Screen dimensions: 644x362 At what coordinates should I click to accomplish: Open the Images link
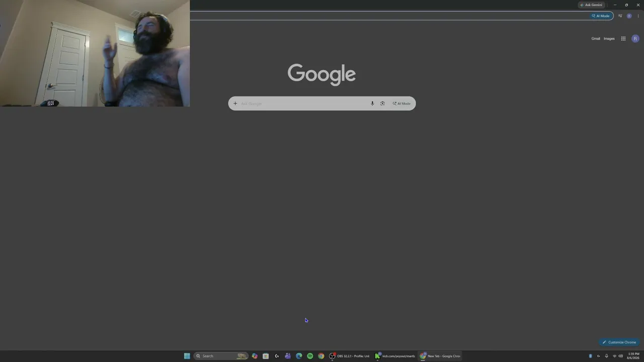(x=609, y=39)
